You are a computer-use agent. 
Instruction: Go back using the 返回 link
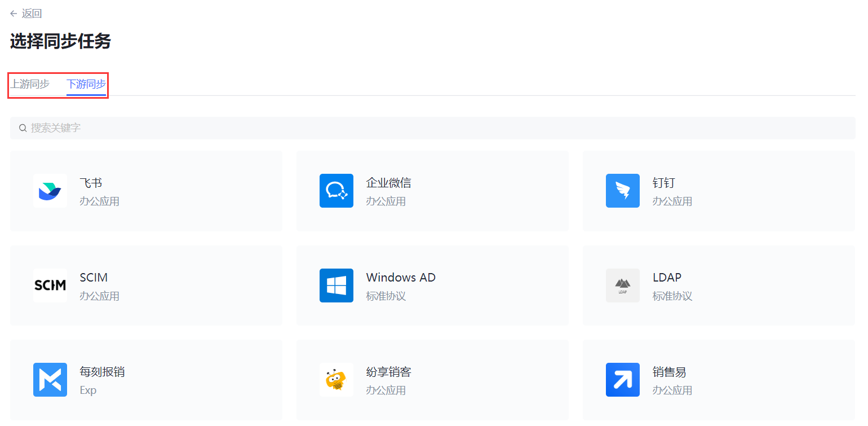pos(32,14)
